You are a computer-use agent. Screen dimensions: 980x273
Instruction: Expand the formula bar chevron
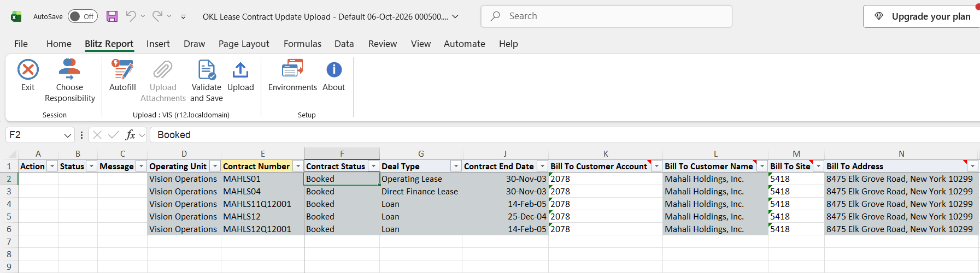click(x=142, y=135)
